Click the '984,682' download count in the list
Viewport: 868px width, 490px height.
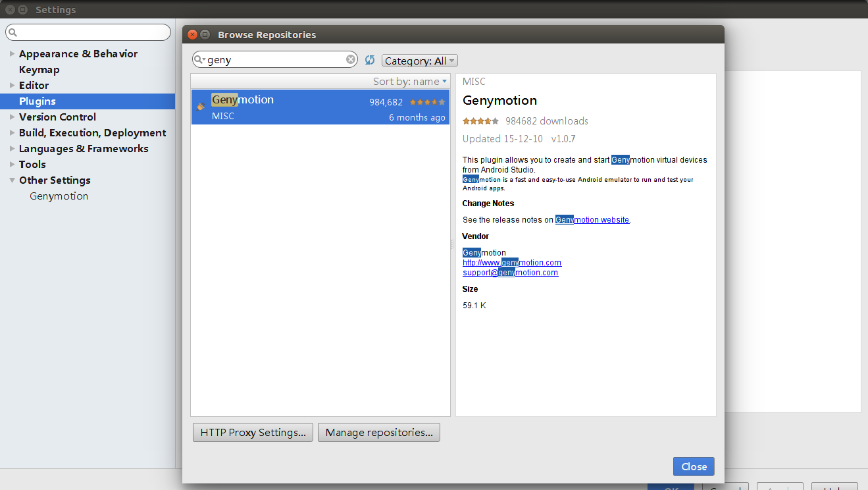386,102
